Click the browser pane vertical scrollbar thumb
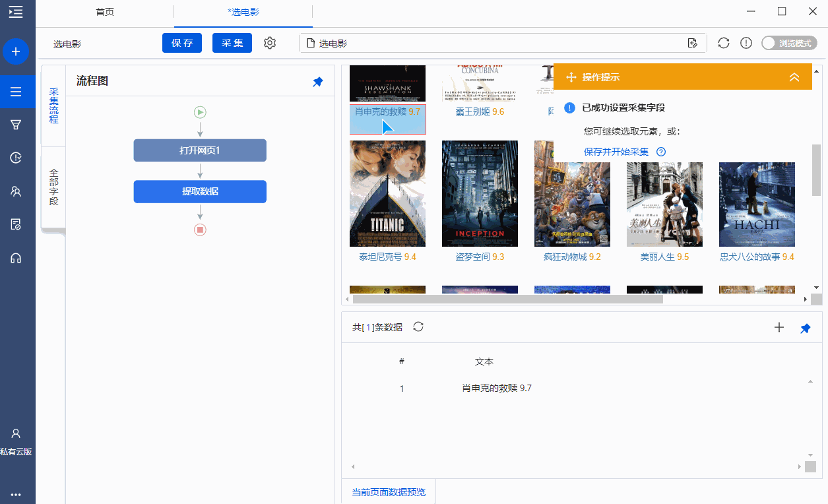The height and width of the screenshot is (504, 828). tap(816, 170)
